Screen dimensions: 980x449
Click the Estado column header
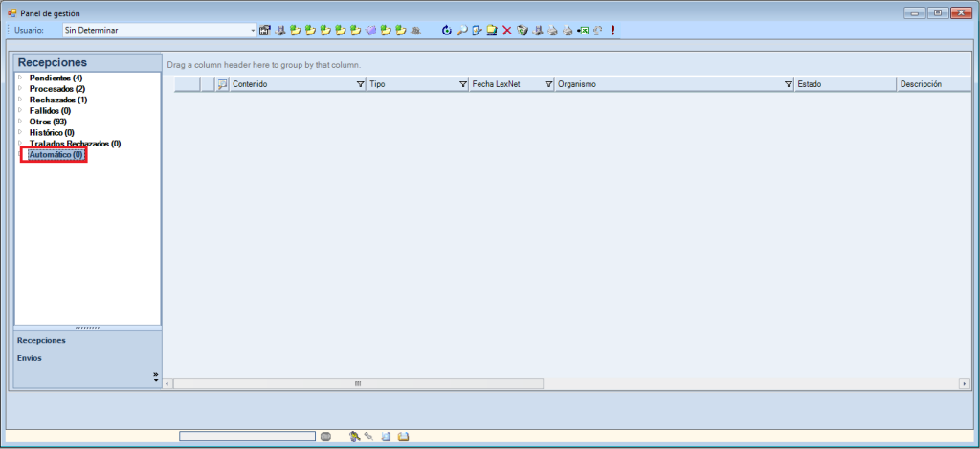click(x=842, y=84)
